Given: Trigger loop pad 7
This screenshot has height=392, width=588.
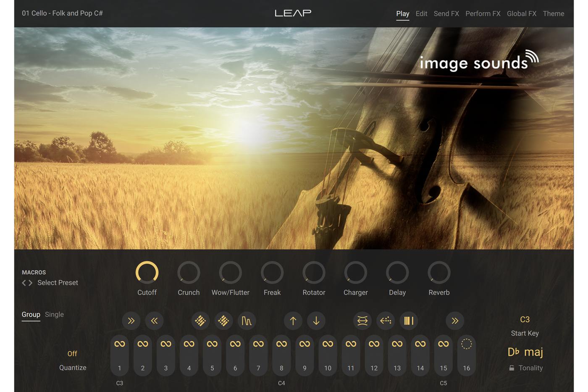Looking at the screenshot, I should pyautogui.click(x=258, y=355).
